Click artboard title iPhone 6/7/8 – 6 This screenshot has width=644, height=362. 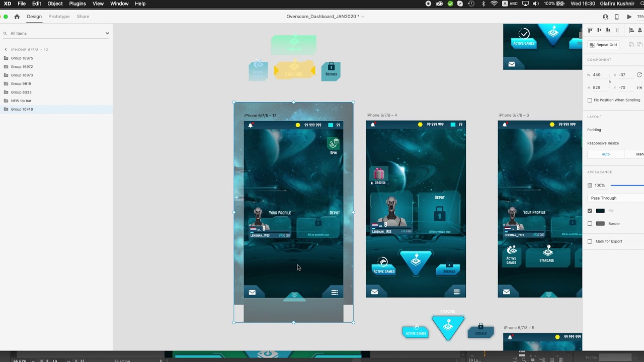(x=514, y=115)
